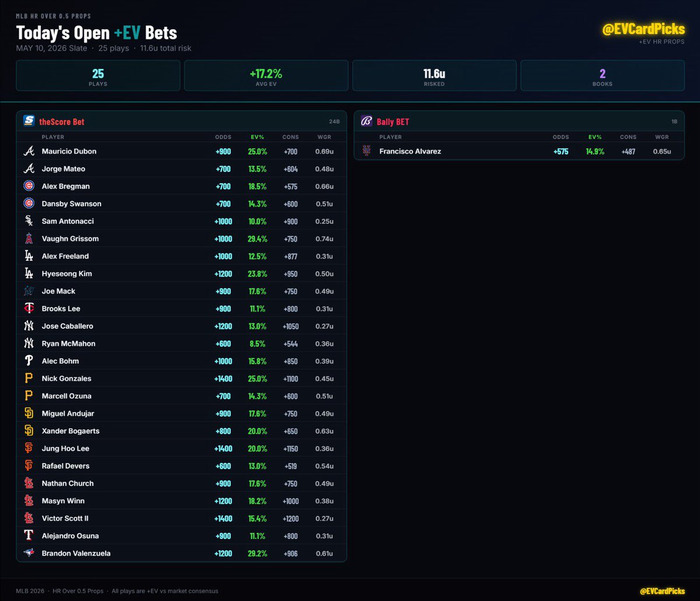
Task: Click the Yankees logo beside Jose Caballero
Action: pos(29,326)
